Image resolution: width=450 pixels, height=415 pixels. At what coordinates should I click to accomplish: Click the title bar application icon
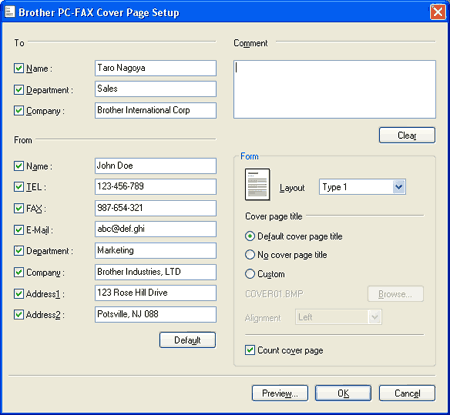[x=10, y=12]
